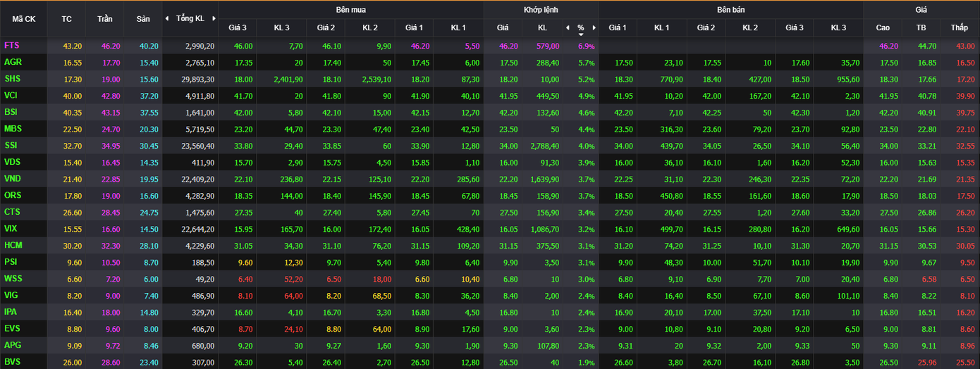The height and width of the screenshot is (369, 980).
Task: Click left arrow beside Tổng KL header
Action: pyautogui.click(x=166, y=18)
